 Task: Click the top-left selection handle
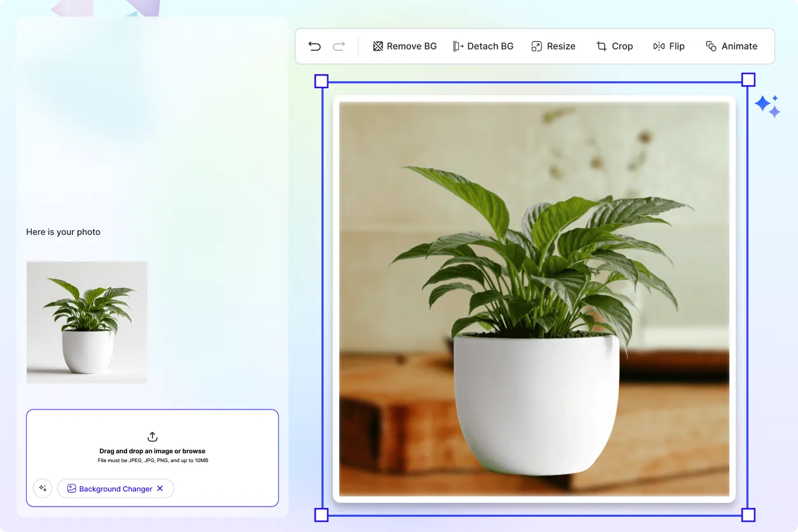point(321,81)
